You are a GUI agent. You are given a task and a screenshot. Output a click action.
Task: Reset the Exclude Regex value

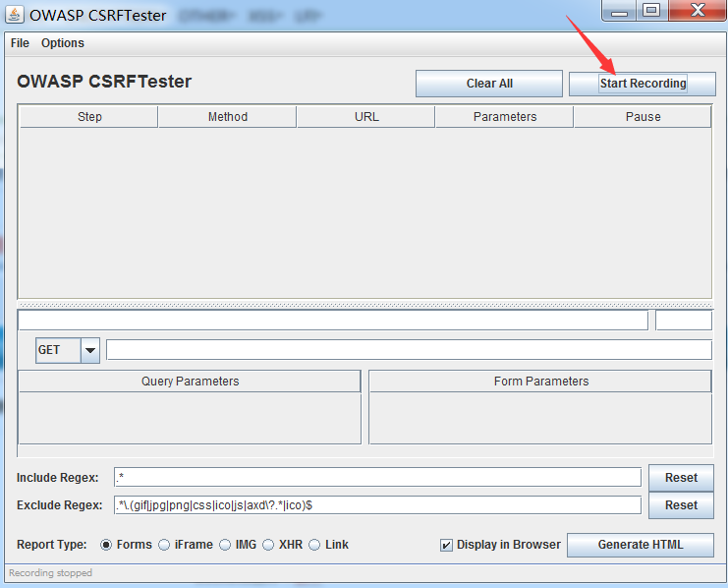(681, 504)
